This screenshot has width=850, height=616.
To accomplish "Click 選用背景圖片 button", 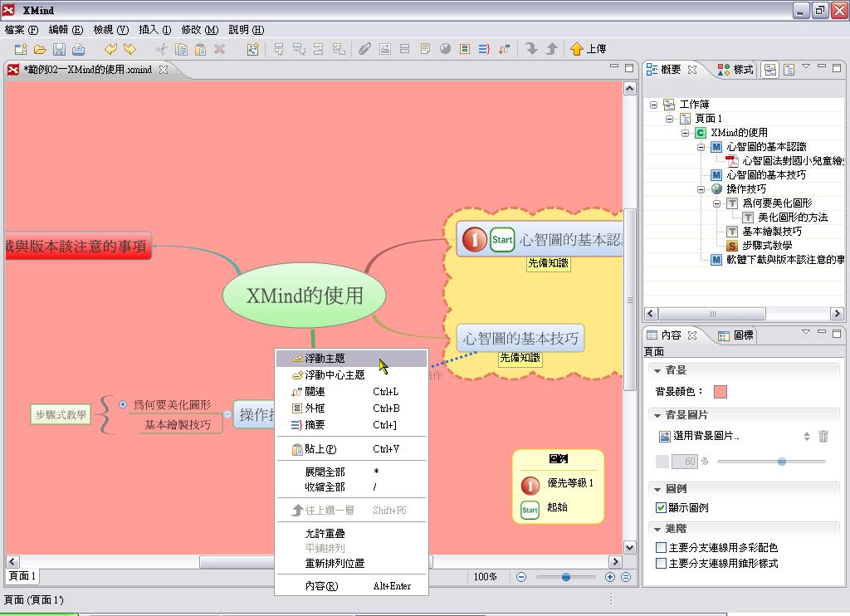I will pyautogui.click(x=699, y=436).
